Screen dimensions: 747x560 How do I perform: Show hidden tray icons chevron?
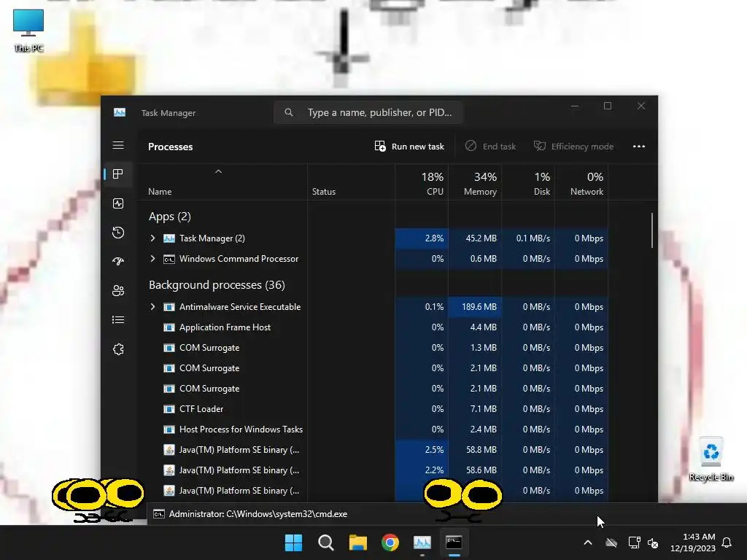pos(588,542)
